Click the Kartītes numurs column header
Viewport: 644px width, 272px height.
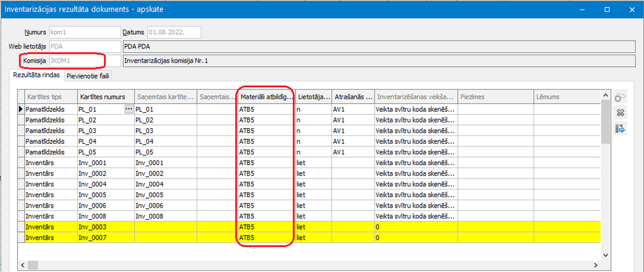pos(106,97)
